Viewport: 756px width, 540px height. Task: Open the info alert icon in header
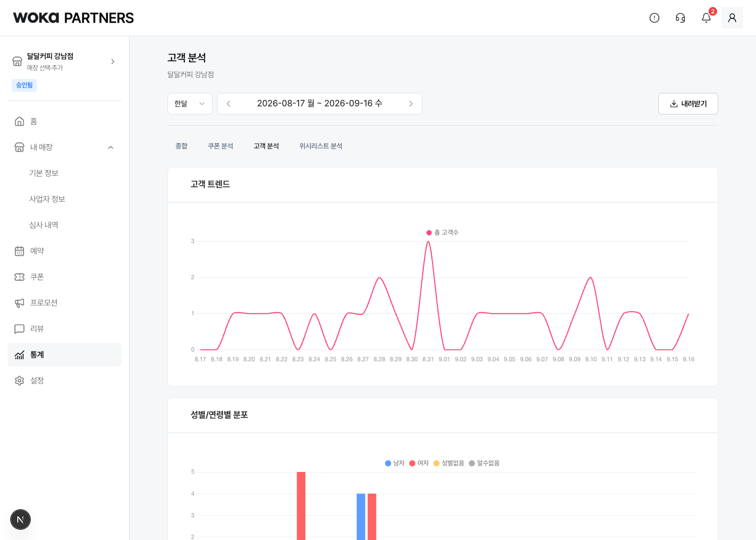tap(654, 18)
